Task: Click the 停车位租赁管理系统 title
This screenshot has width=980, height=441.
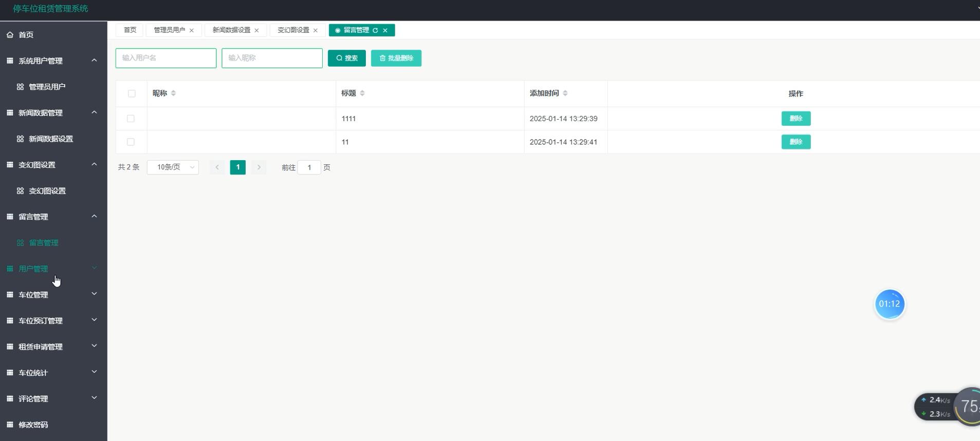Action: (50, 9)
